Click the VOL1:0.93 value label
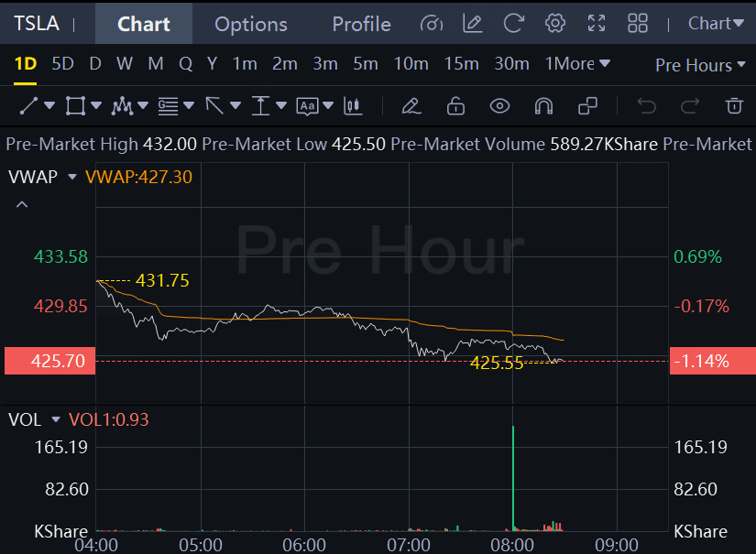 [x=109, y=419]
